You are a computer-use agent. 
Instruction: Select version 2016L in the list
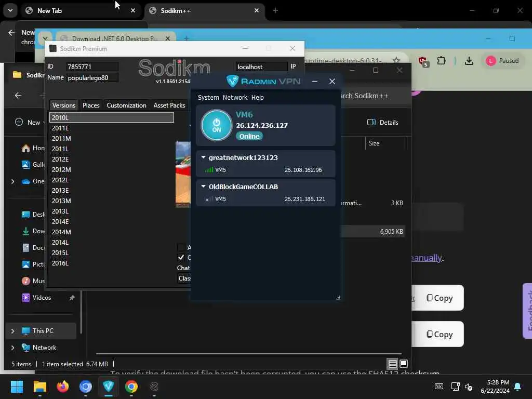tap(112, 263)
